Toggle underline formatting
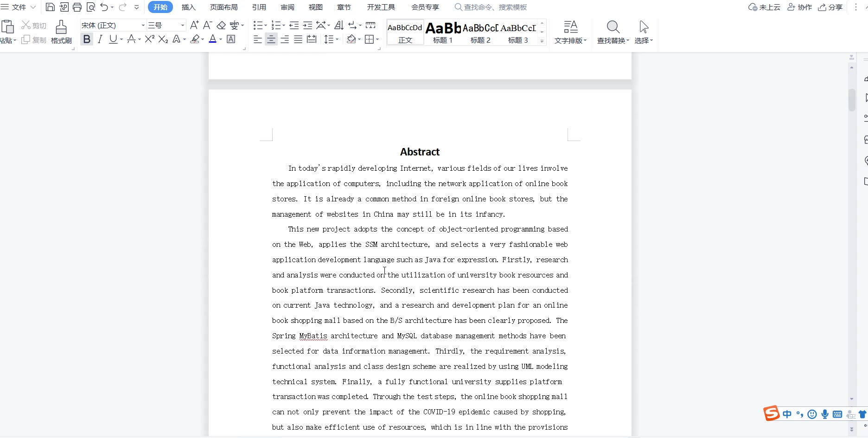The width and height of the screenshot is (868, 438). (x=113, y=39)
